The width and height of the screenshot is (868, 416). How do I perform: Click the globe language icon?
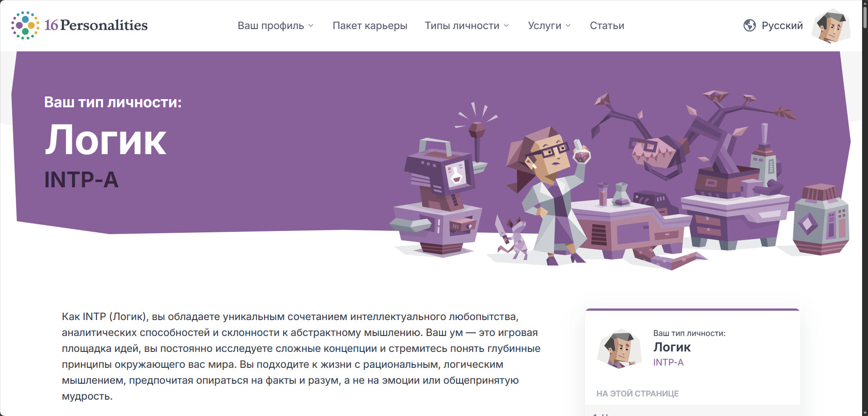pos(749,25)
